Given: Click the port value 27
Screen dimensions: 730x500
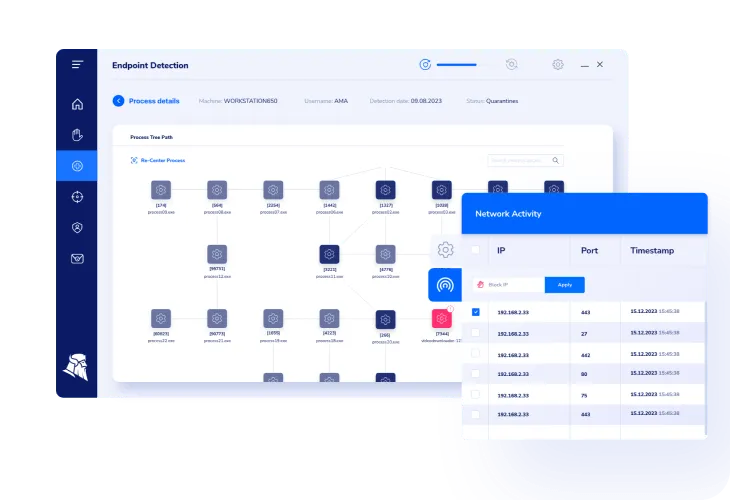Looking at the screenshot, I should pos(584,334).
